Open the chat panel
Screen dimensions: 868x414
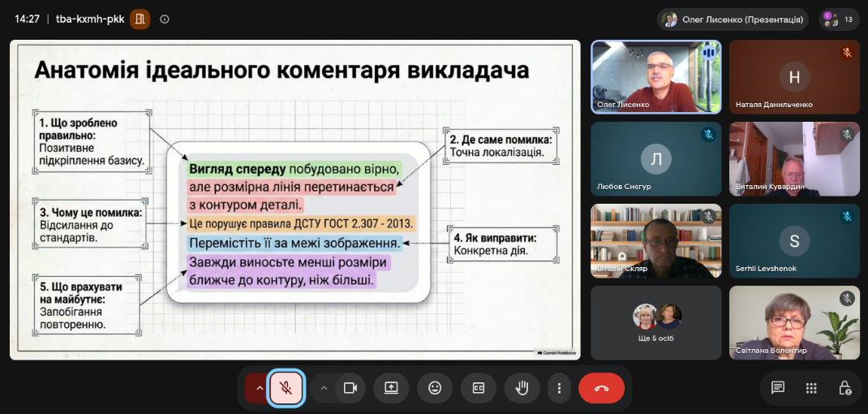777,388
